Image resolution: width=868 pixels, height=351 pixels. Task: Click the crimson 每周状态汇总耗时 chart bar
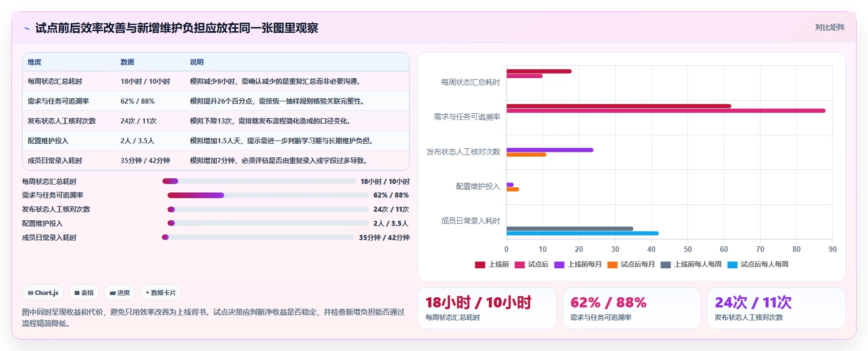(x=539, y=71)
